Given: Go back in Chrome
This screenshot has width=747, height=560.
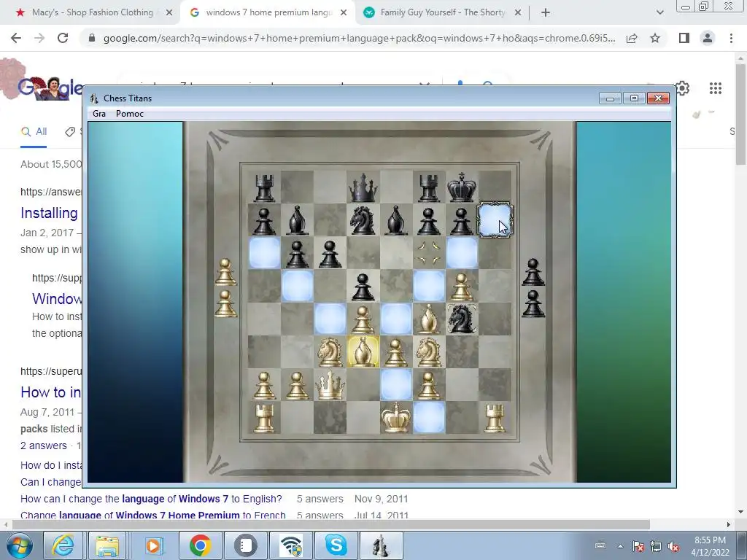Looking at the screenshot, I should tap(16, 38).
